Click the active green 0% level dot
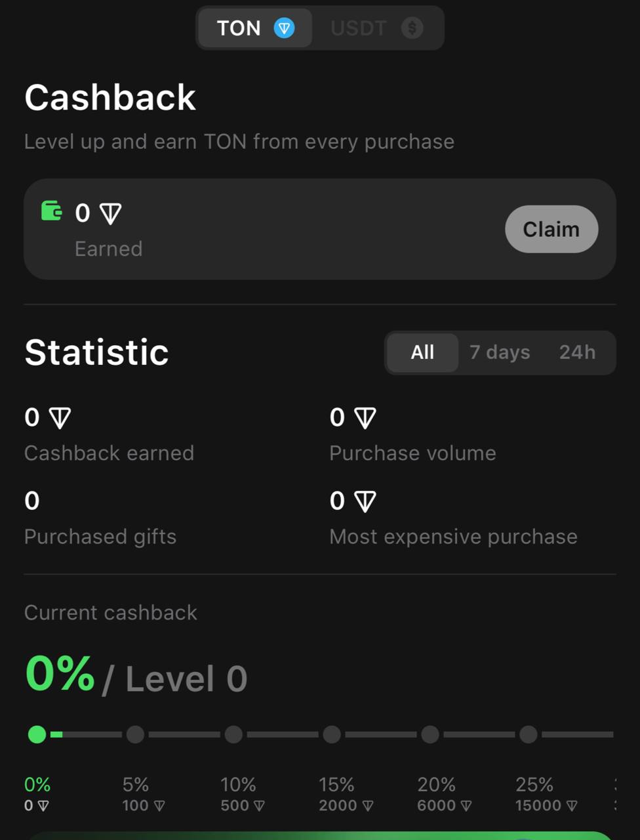 coord(37,734)
